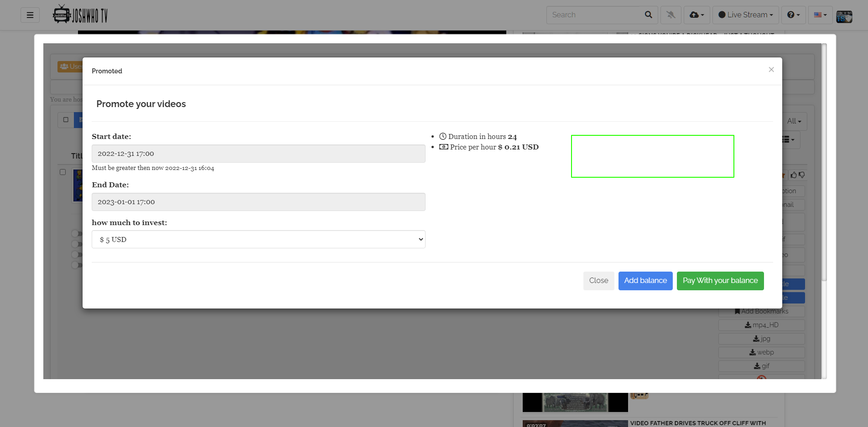Click the Add balance button
Viewport: 868px width, 427px height.
click(x=645, y=281)
